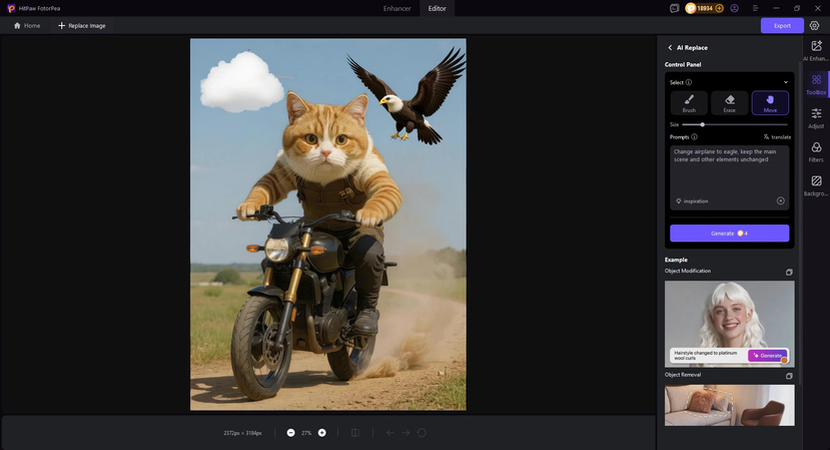Click the Export button

point(782,25)
